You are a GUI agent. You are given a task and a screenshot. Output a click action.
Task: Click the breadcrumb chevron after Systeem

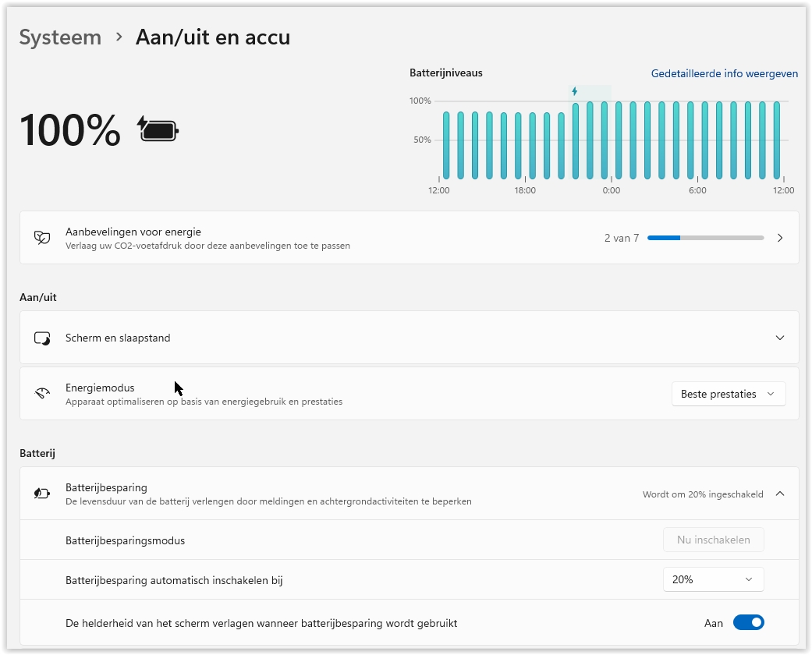pyautogui.click(x=119, y=37)
